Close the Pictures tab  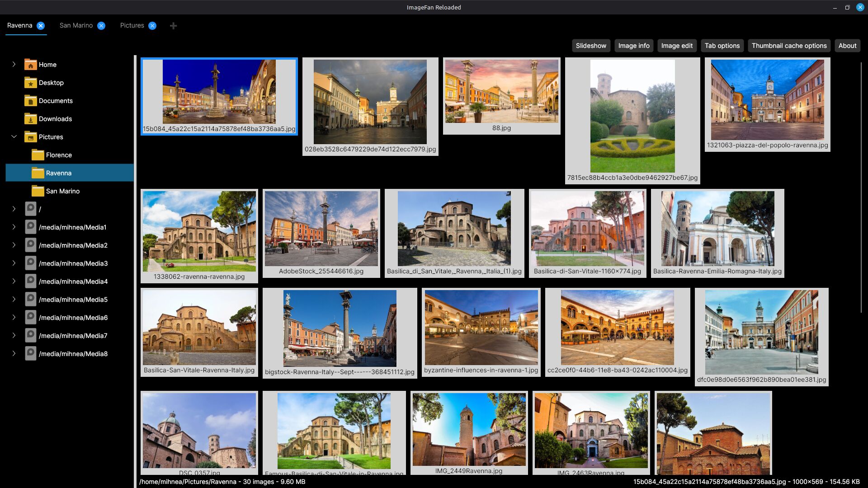click(152, 26)
